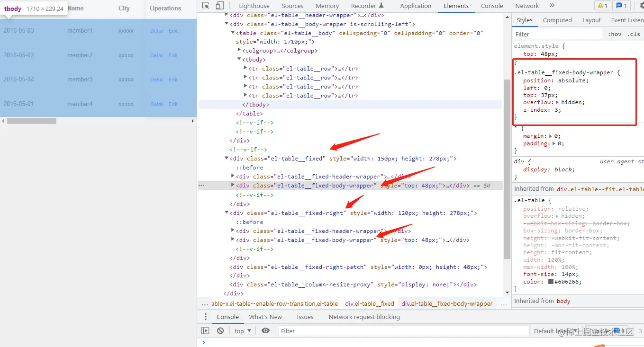Create a live expression with eye icon

coord(265,331)
